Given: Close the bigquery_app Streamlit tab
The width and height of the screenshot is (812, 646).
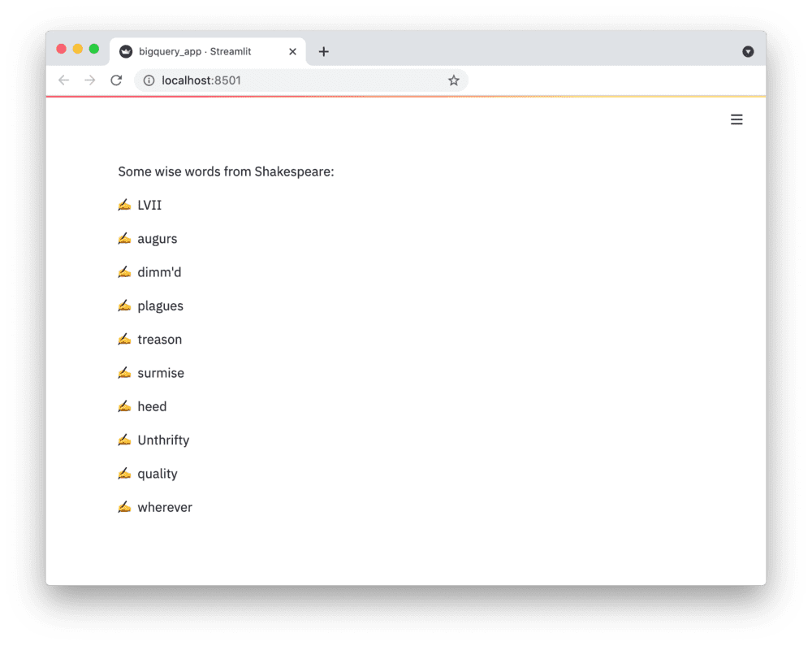Looking at the screenshot, I should (x=292, y=51).
